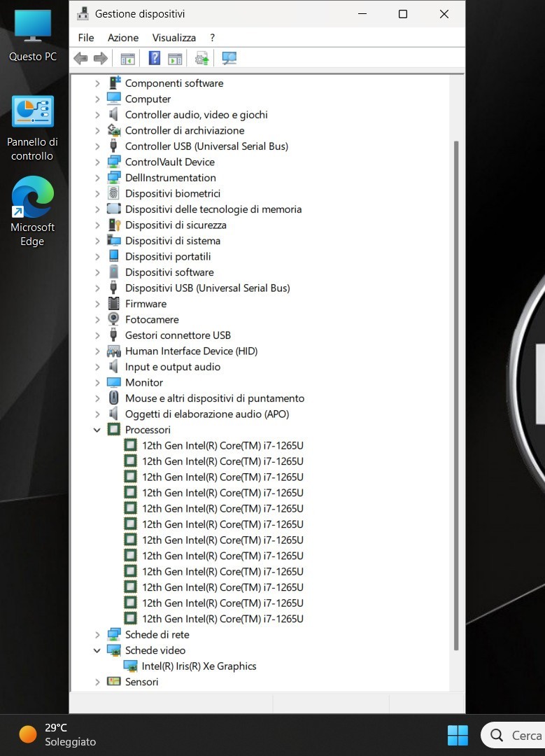The image size is (545, 756).
Task: Select Controller audio, video e giochi label
Action: pyautogui.click(x=196, y=115)
